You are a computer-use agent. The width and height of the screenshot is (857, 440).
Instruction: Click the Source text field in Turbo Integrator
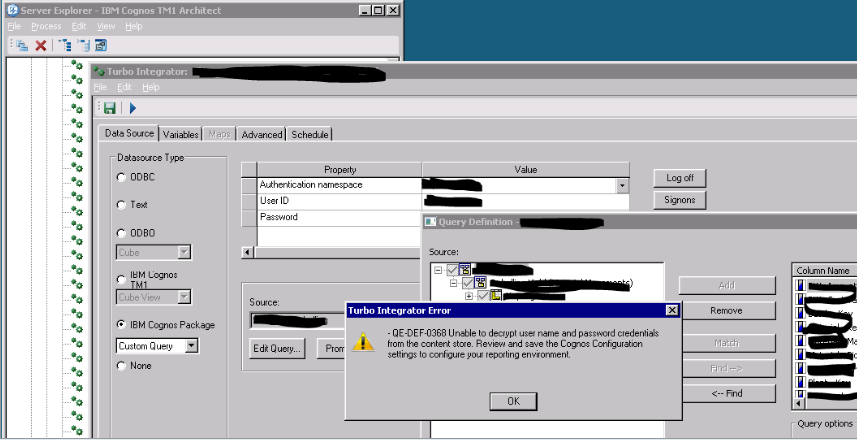pos(297,321)
